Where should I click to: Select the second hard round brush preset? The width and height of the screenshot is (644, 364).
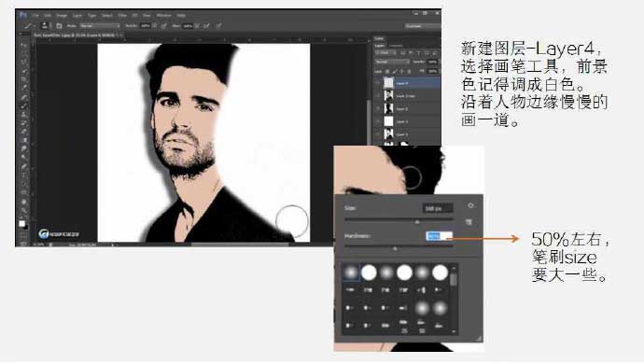[404, 273]
